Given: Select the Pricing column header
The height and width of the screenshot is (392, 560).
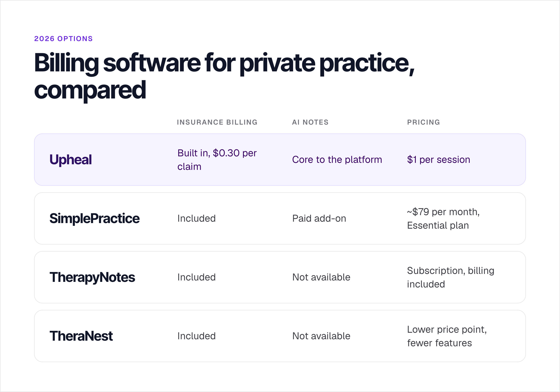Looking at the screenshot, I should (x=423, y=122).
